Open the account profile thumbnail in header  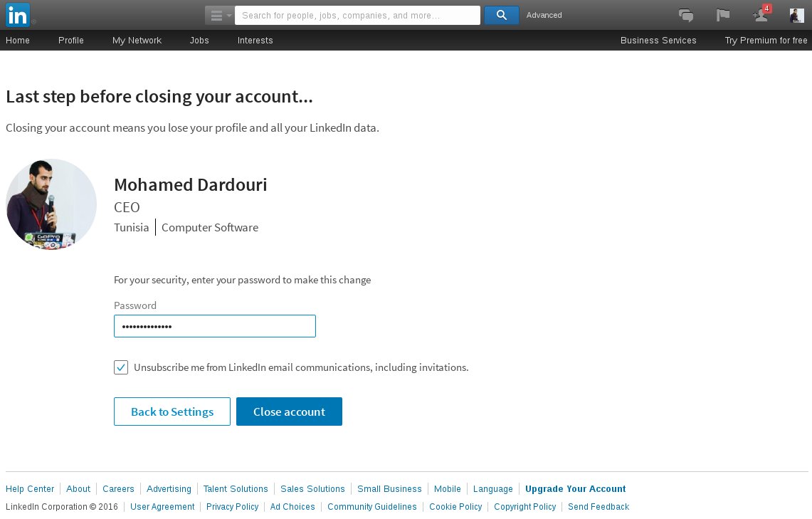click(x=796, y=16)
